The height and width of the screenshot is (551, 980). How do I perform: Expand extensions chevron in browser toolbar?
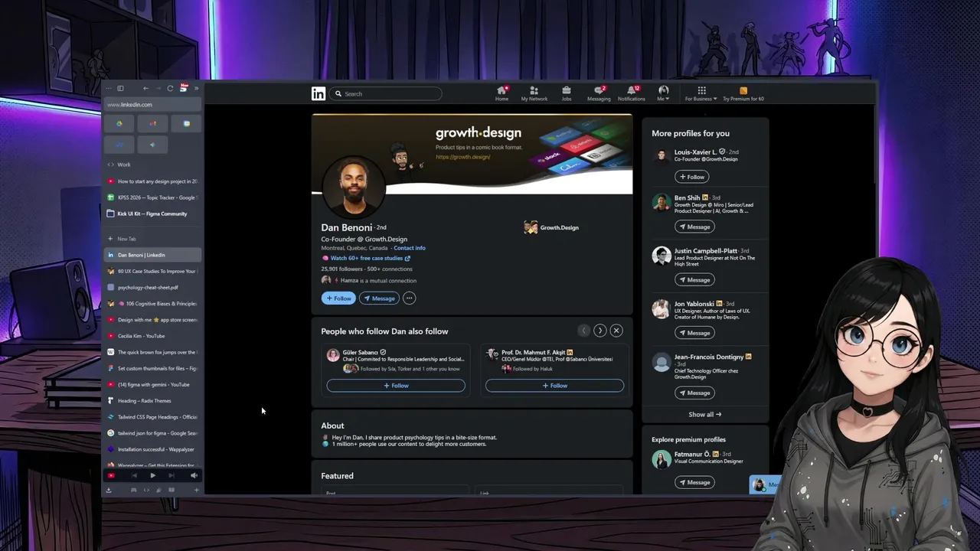[196, 88]
